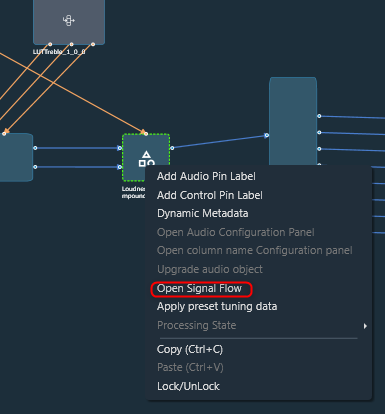Click the top output pin of the tall right block

click(x=319, y=116)
